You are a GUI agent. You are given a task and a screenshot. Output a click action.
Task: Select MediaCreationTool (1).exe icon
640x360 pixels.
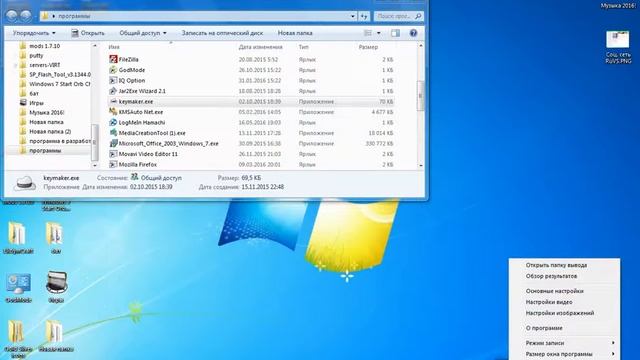(113, 133)
